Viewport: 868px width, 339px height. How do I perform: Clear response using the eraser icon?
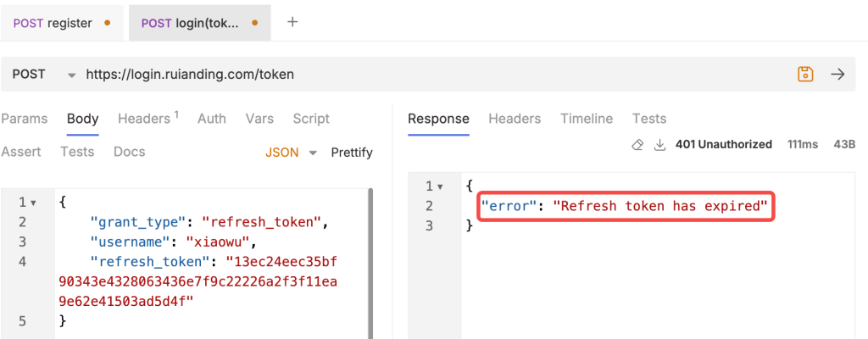tap(637, 145)
